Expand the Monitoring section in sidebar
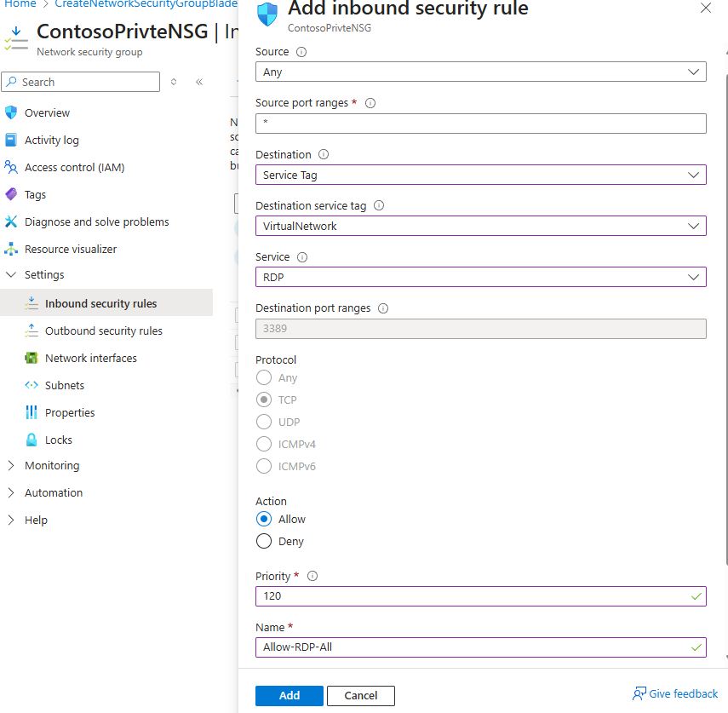Screen dimensions: 728x713 (51, 466)
